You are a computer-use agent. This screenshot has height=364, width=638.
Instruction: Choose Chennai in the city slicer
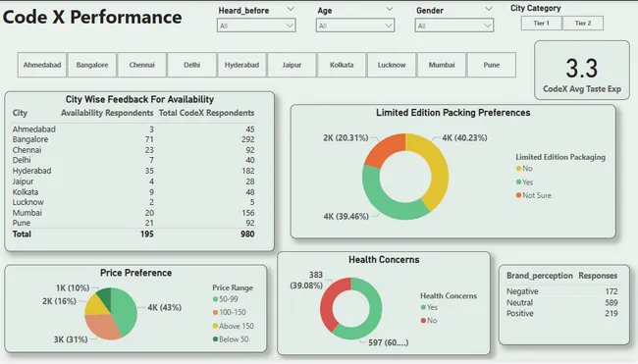coord(142,65)
